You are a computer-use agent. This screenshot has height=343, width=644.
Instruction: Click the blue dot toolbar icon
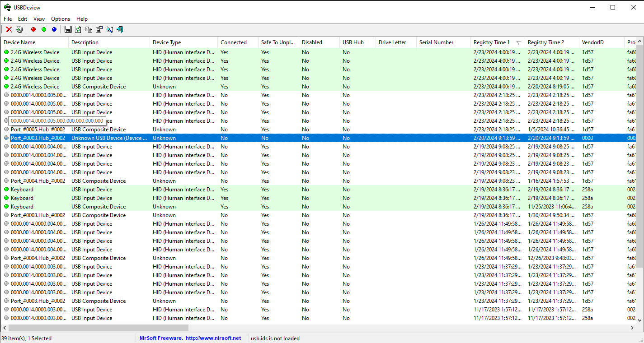click(54, 29)
